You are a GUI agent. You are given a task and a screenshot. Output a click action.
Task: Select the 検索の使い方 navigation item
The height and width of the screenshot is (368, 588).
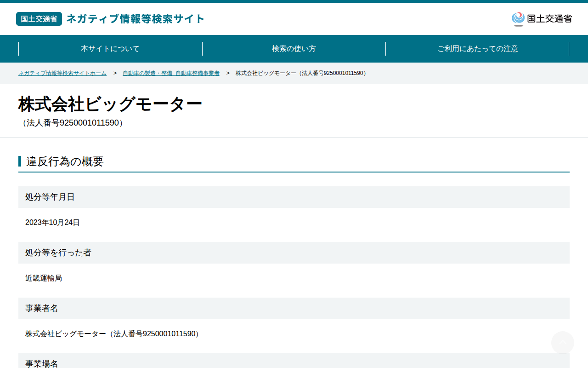point(294,49)
